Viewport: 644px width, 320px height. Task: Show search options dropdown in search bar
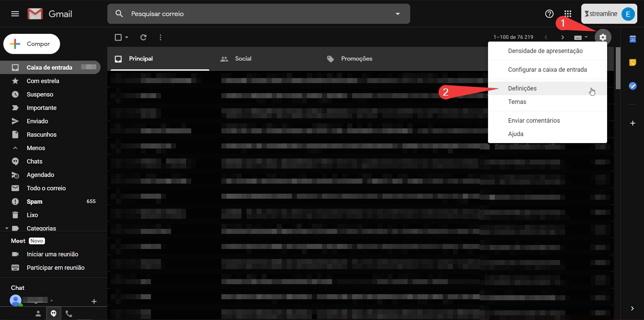(x=397, y=14)
